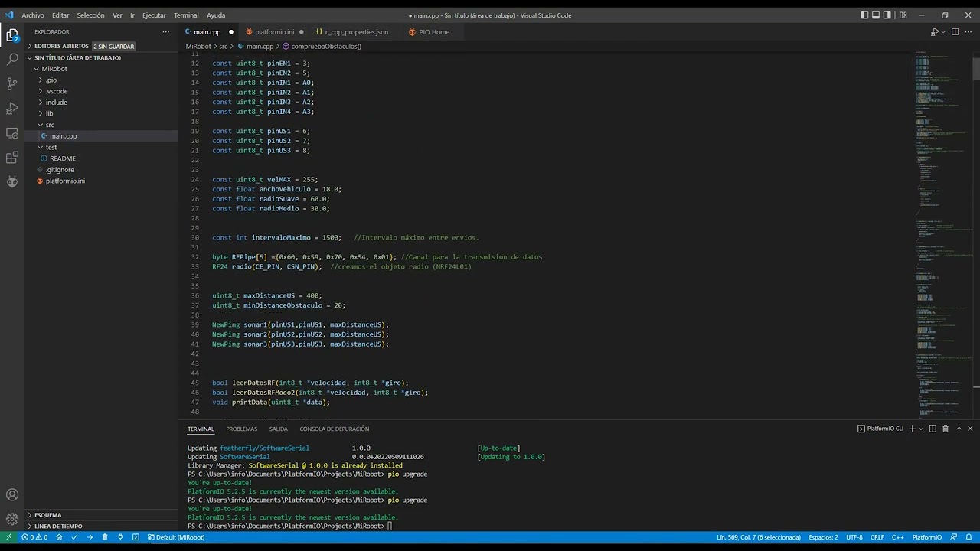Open the Terminal menu in menu bar
Viewport: 980px width, 551px height.
[x=186, y=15]
